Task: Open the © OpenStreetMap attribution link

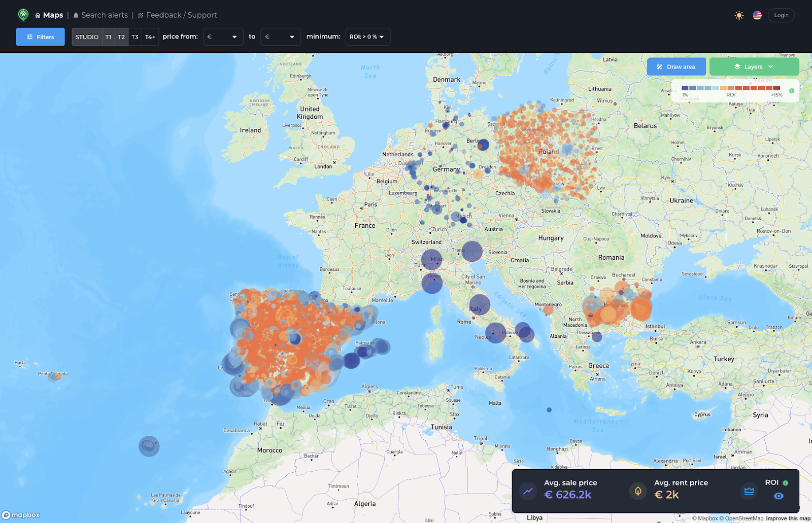Action: [x=741, y=518]
